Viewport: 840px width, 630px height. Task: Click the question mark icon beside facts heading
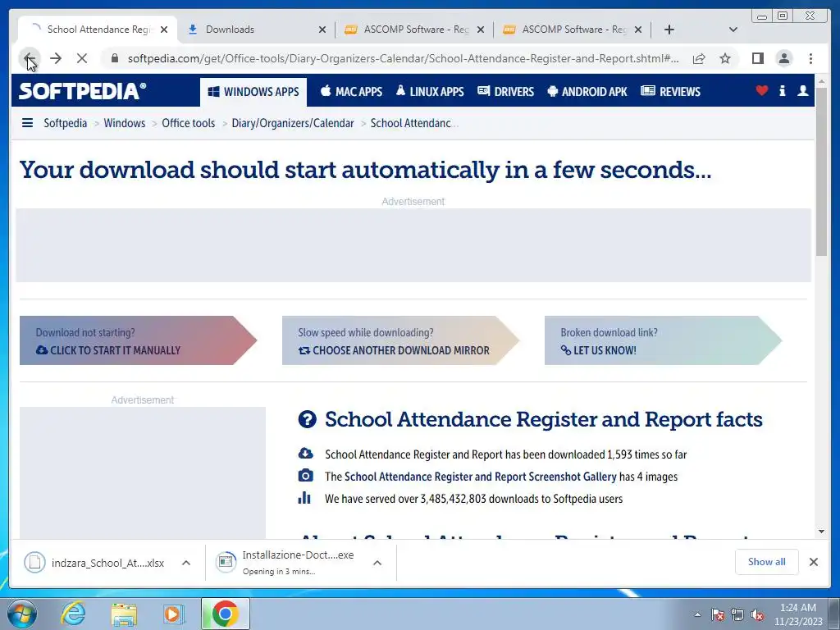click(x=308, y=419)
